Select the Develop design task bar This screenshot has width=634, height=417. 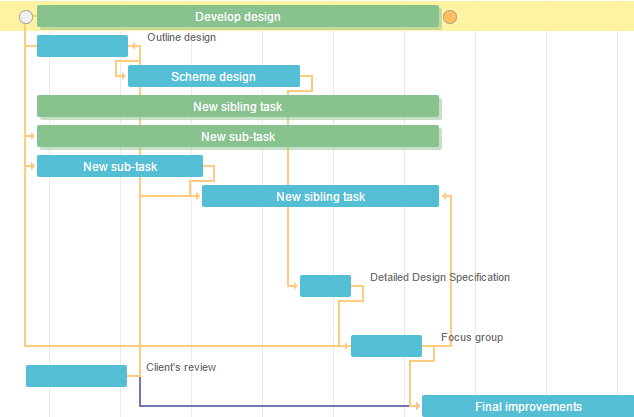point(238,17)
